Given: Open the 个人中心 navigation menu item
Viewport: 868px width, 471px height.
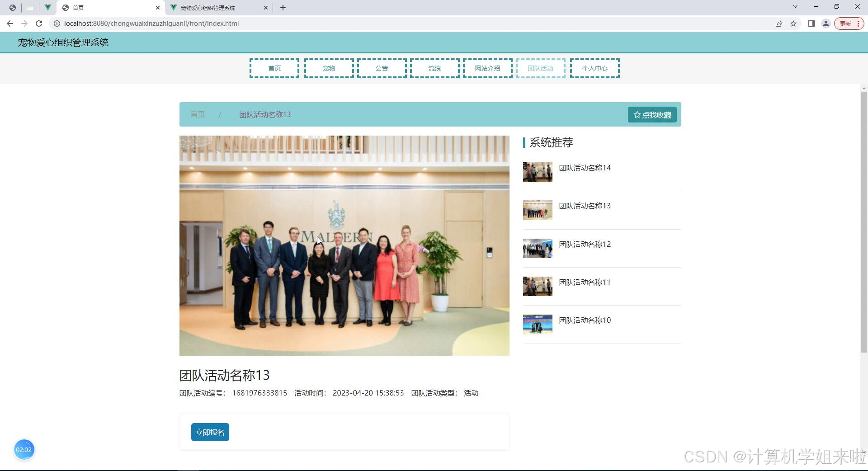Looking at the screenshot, I should (x=595, y=68).
